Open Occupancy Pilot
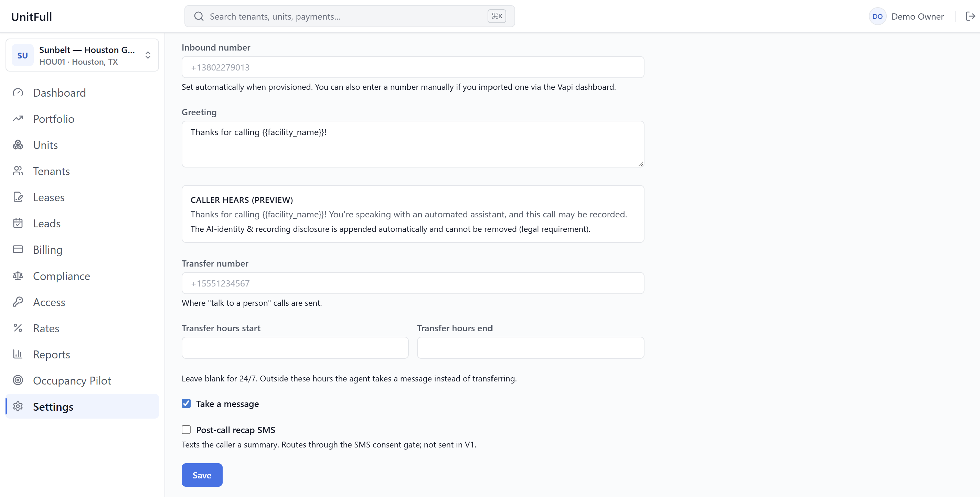 pyautogui.click(x=82, y=380)
